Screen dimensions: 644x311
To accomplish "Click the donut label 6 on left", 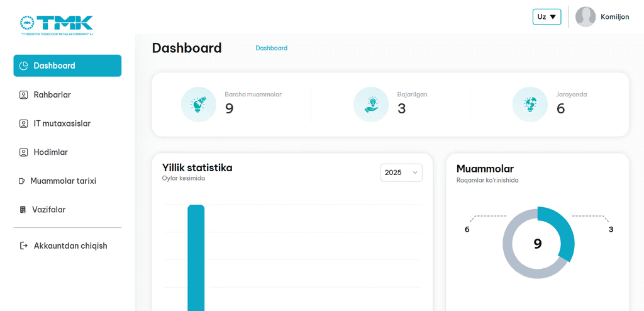I will (x=467, y=230).
